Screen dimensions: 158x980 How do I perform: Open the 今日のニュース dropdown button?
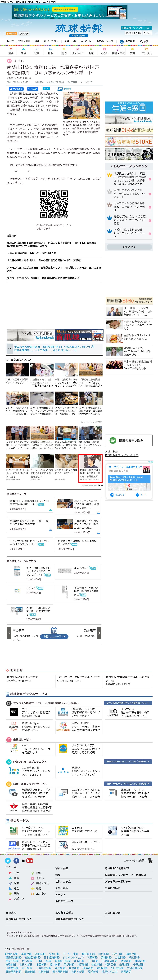pyautogui.click(x=54, y=637)
